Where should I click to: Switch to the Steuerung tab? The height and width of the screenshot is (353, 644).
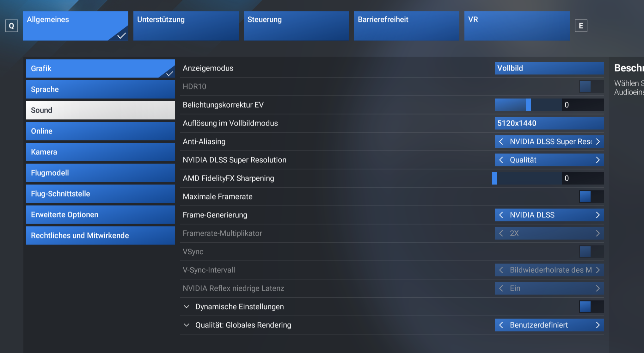click(296, 26)
